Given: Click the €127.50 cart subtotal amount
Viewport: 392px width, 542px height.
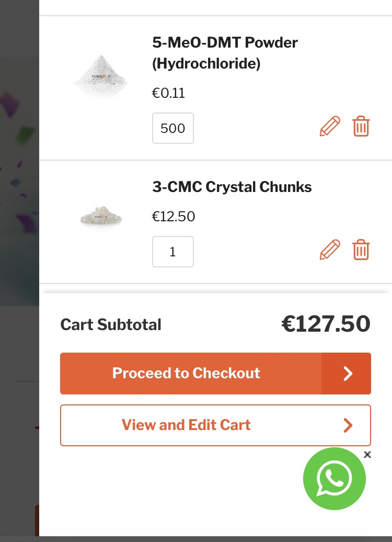Looking at the screenshot, I should 326,324.
